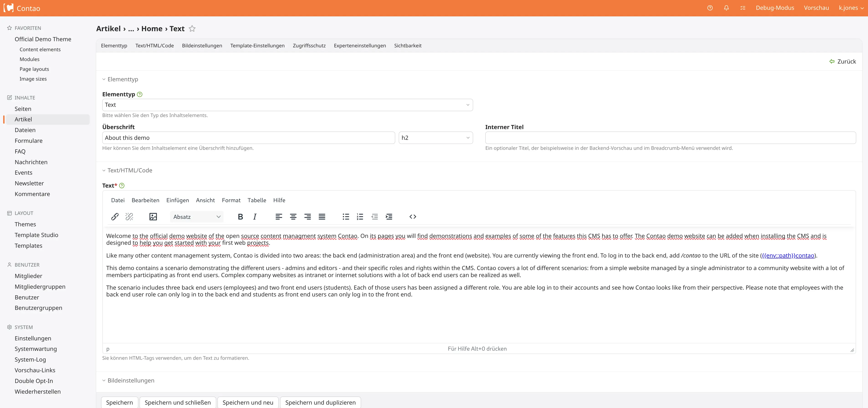Open Template Studio in sidebar

(36, 235)
